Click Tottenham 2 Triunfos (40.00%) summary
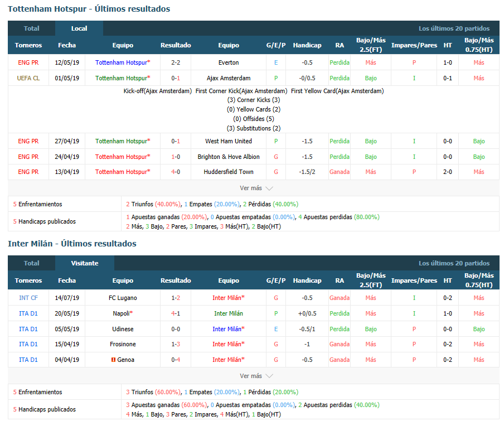The width and height of the screenshot is (504, 421). point(153,205)
